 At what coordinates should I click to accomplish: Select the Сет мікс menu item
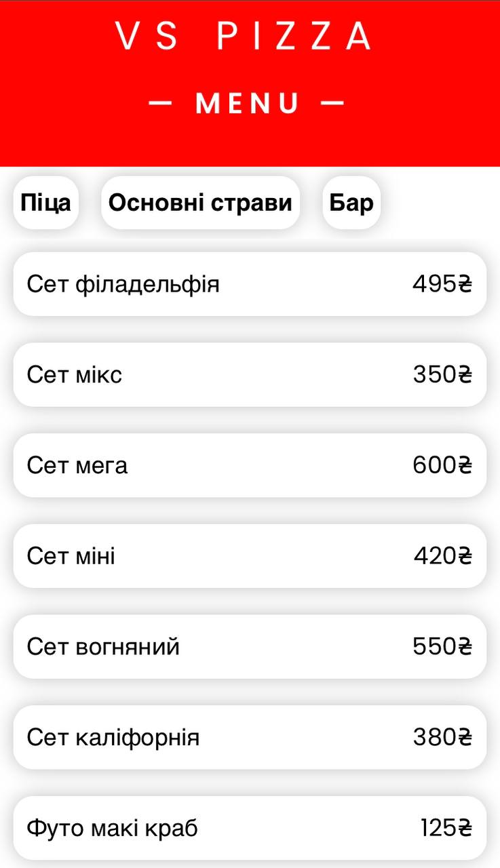pos(75,374)
